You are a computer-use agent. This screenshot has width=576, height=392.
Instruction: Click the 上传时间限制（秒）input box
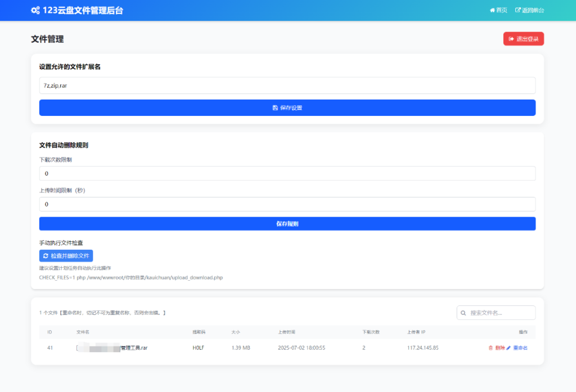(x=287, y=204)
